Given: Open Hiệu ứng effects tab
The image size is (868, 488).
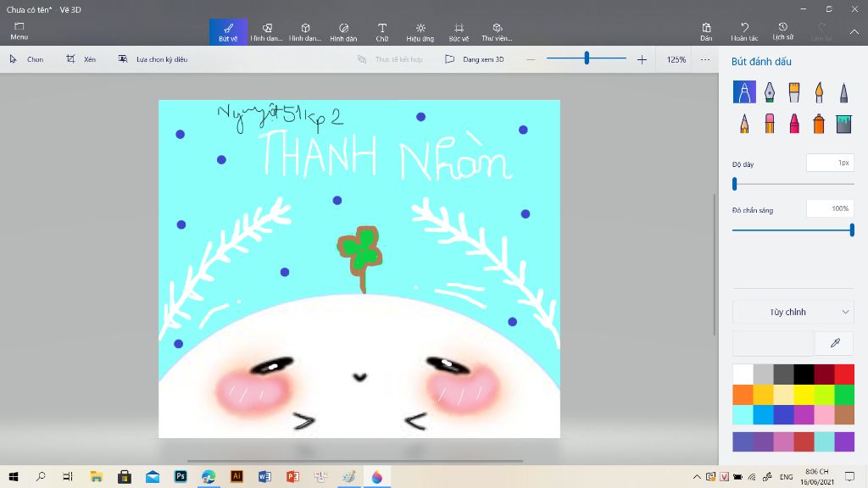Looking at the screenshot, I should point(420,32).
